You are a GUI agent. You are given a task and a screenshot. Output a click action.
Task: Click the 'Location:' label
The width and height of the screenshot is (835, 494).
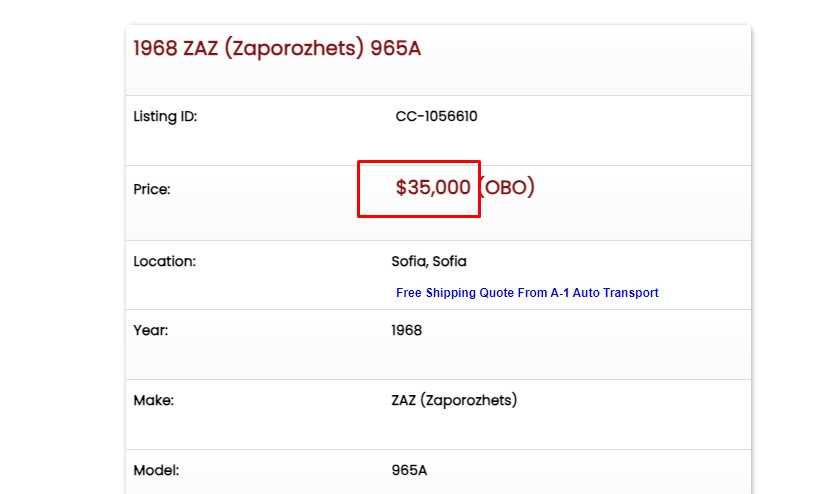[x=164, y=261]
